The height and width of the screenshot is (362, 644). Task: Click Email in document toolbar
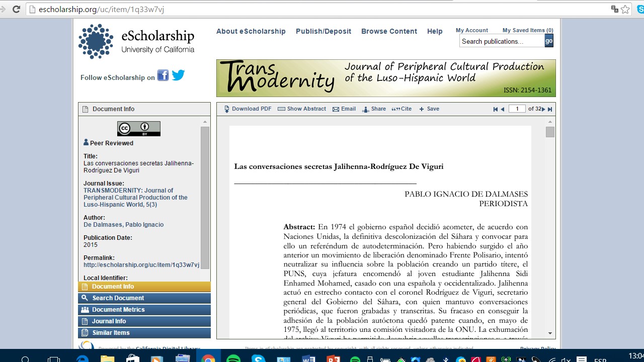344,109
